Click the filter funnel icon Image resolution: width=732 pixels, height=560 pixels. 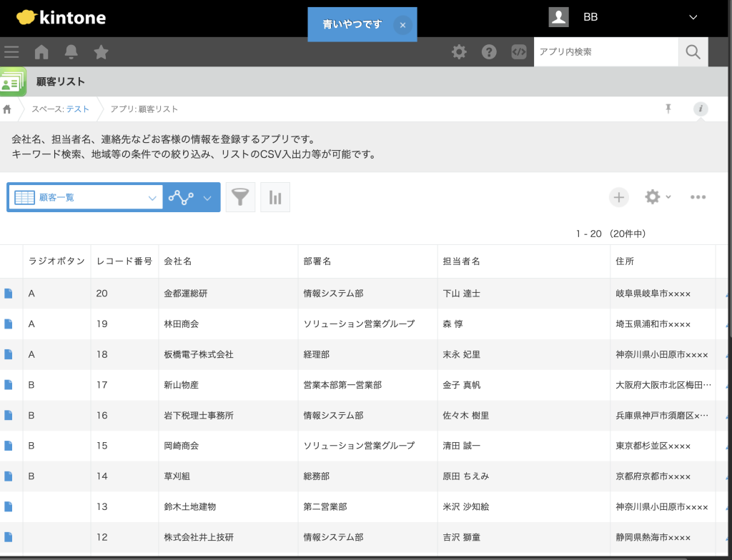coord(240,198)
